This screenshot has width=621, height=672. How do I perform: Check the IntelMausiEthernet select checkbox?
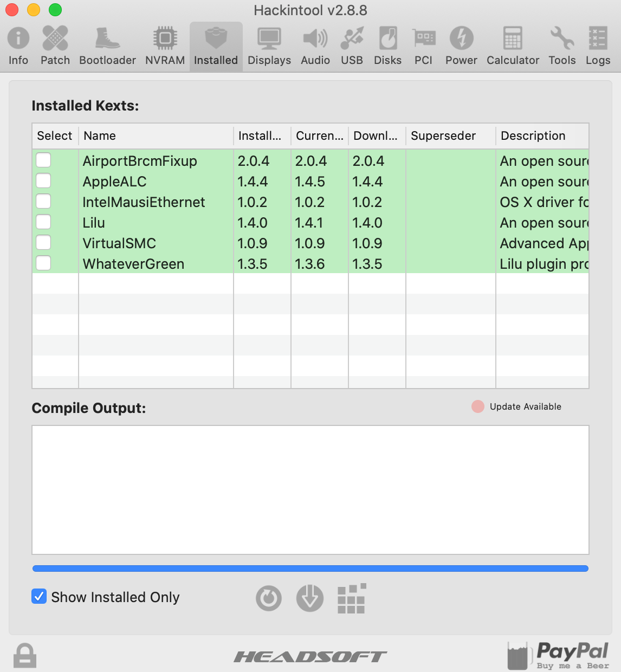tap(43, 201)
